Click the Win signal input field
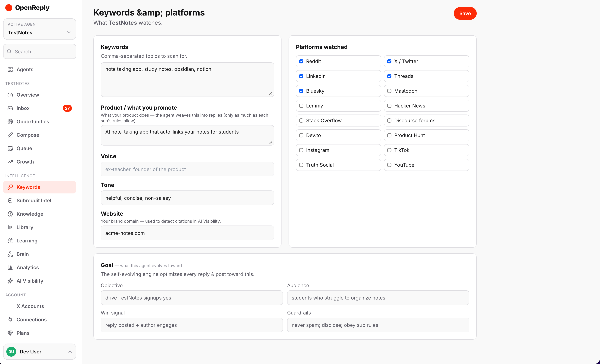Viewport: 600px width, 364px height. click(192, 325)
